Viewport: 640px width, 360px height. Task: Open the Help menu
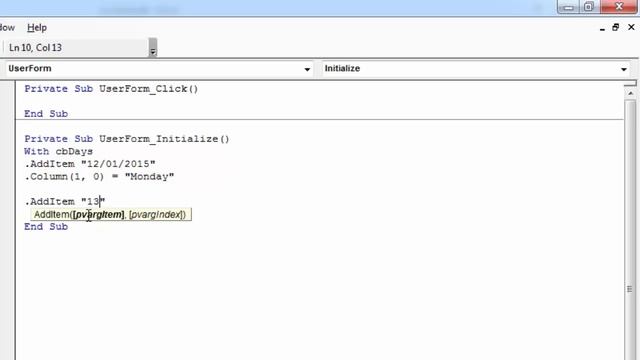[37, 28]
